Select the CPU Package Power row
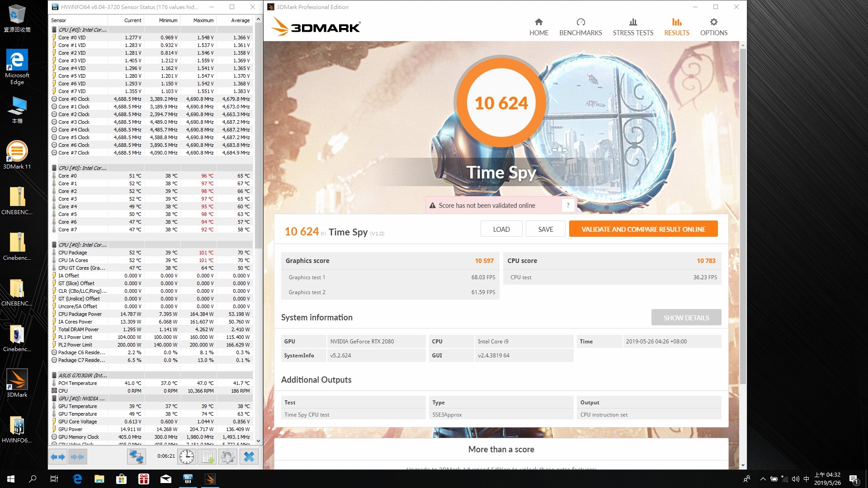This screenshot has height=488, width=868. [151, 314]
